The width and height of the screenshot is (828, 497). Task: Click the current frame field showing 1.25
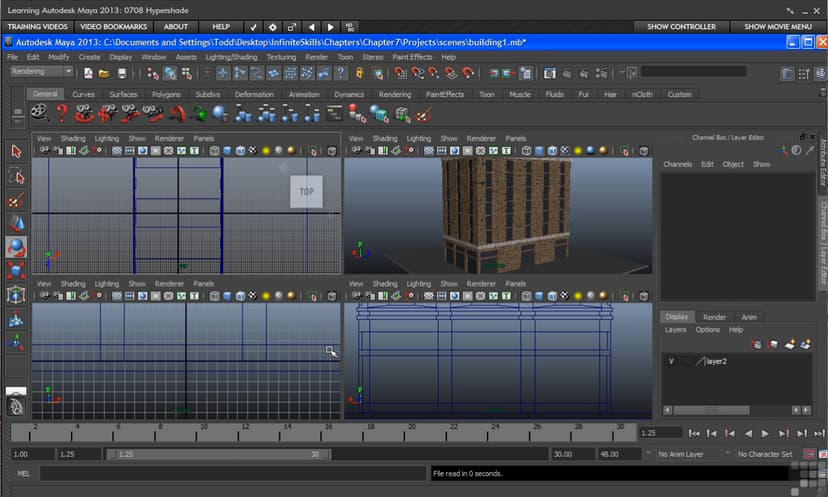(660, 433)
